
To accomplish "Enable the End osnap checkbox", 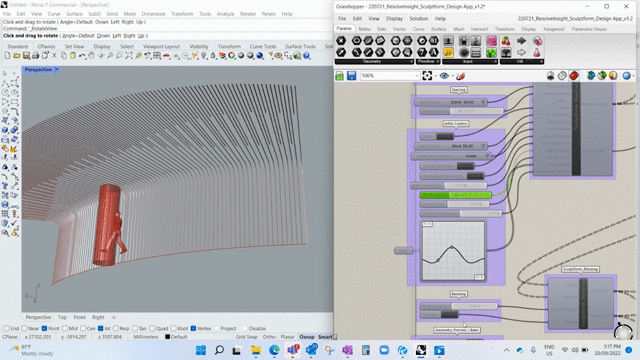I will coord(7,328).
